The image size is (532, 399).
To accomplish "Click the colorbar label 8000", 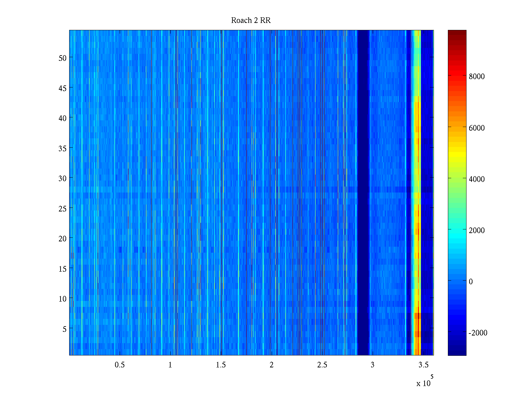I will 476,76.
